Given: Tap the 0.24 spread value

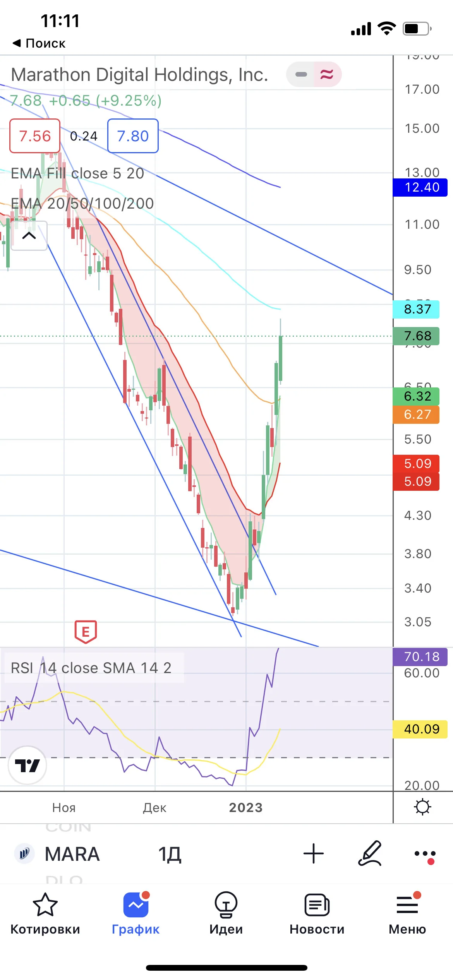Looking at the screenshot, I should pos(84,136).
